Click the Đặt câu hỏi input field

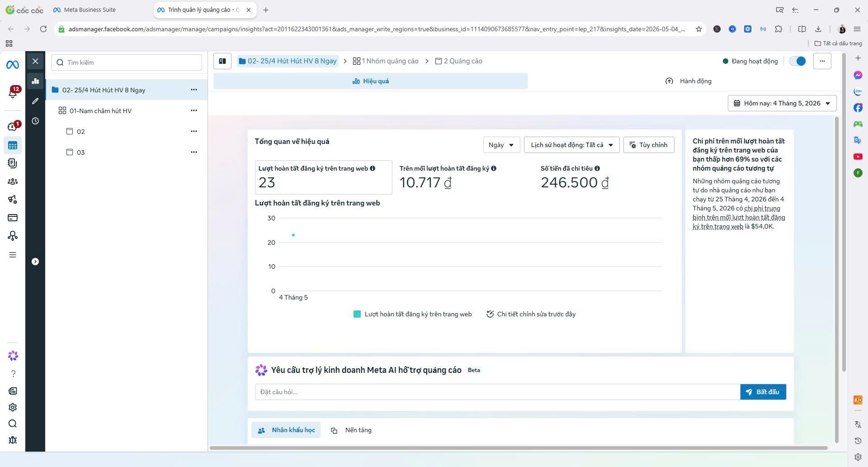(497, 392)
